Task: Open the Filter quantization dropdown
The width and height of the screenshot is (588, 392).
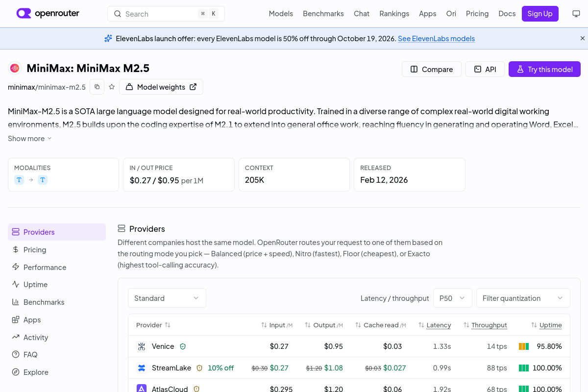Action: click(x=523, y=298)
